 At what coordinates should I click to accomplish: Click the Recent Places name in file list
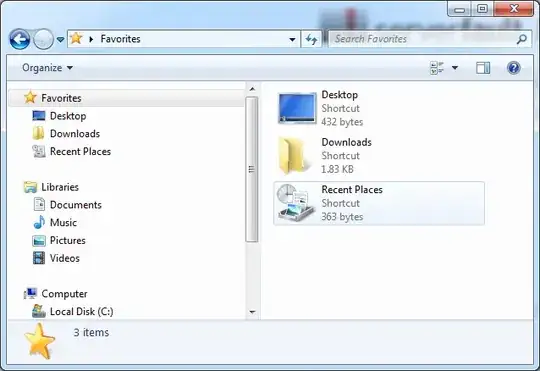point(352,190)
